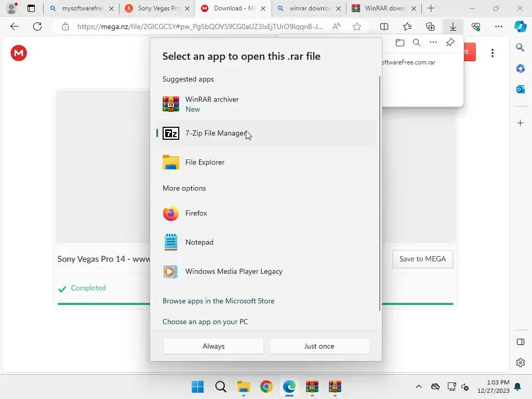
Task: Refresh the current MEGA page
Action: 37,26
